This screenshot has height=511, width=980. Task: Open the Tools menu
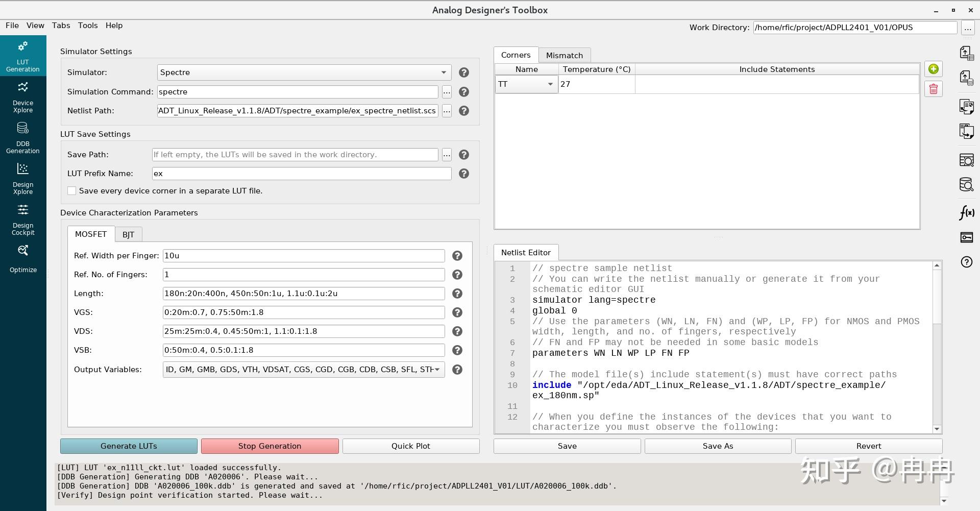(88, 26)
